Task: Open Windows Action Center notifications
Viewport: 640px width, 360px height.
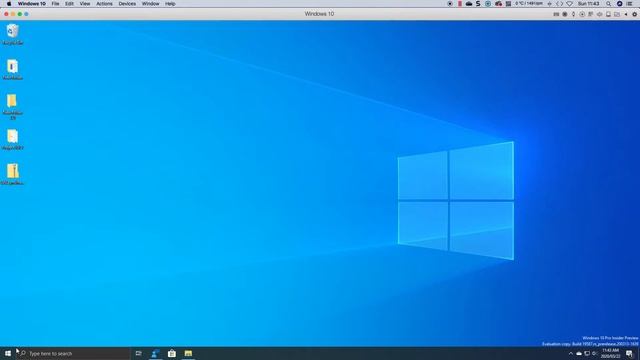Action: coord(630,353)
